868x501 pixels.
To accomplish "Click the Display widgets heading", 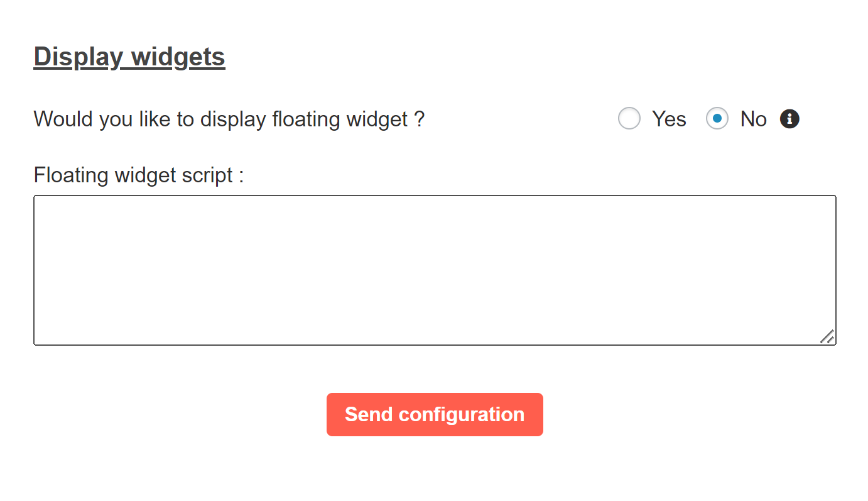I will [129, 57].
